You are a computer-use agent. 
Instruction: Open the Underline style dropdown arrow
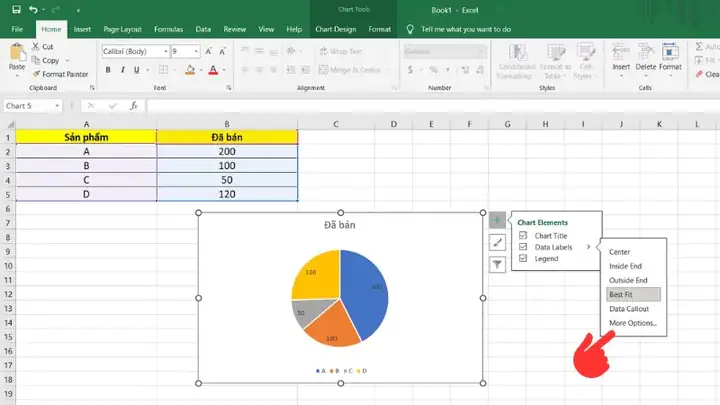[147, 70]
